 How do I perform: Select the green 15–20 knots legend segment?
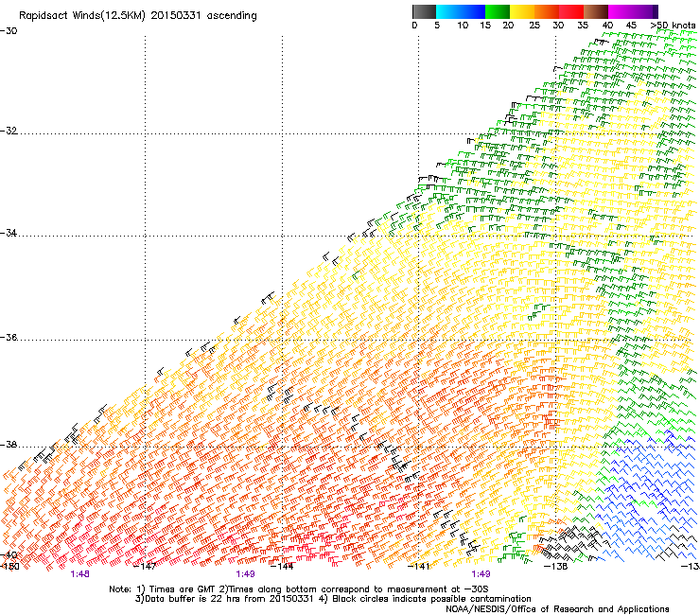pyautogui.click(x=498, y=11)
